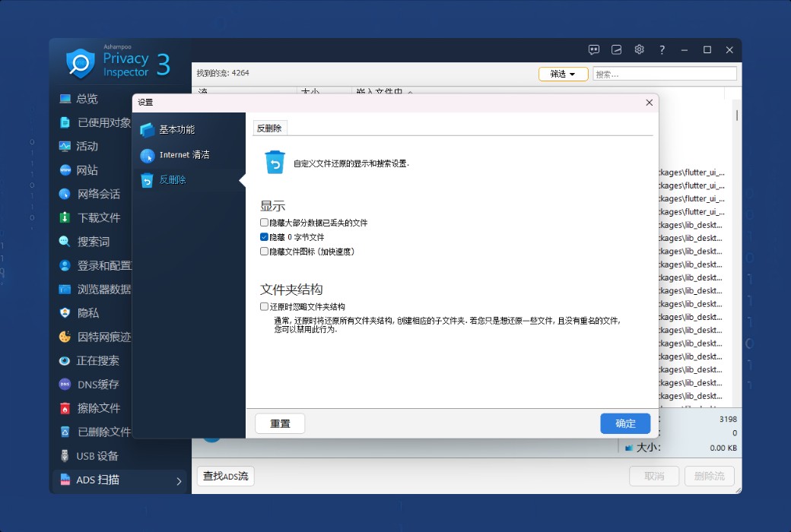
Task: Select the 基本功能 settings category
Action: click(176, 130)
